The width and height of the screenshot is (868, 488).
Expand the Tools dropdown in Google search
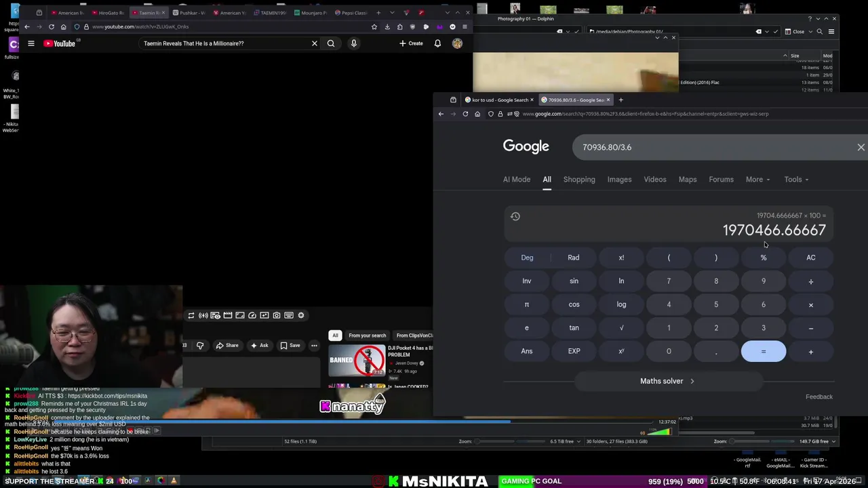[796, 180]
